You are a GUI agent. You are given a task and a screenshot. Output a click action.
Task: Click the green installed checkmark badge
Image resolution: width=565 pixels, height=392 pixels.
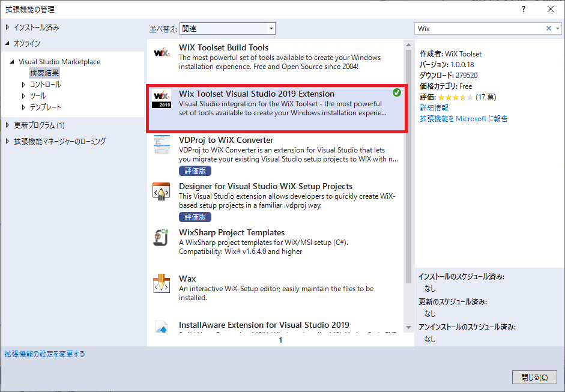click(x=397, y=92)
